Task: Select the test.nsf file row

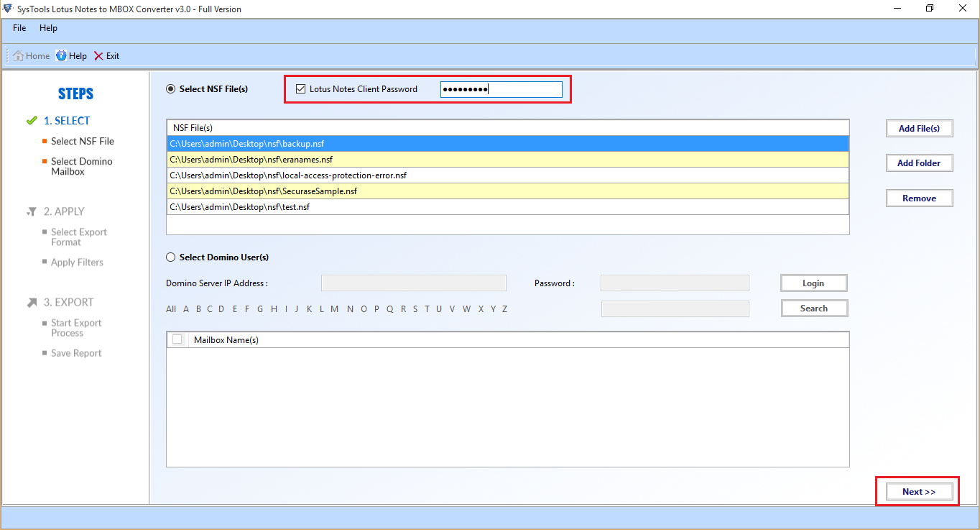Action: pyautogui.click(x=508, y=207)
